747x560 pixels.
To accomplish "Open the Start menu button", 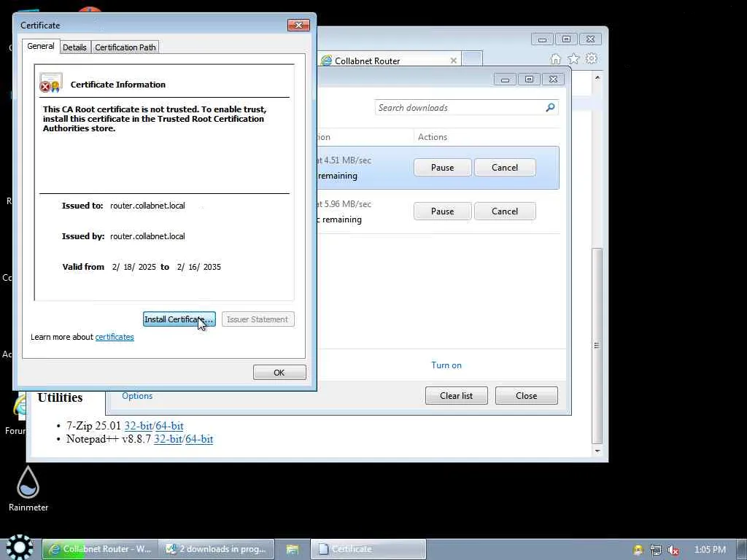I will point(19,547).
